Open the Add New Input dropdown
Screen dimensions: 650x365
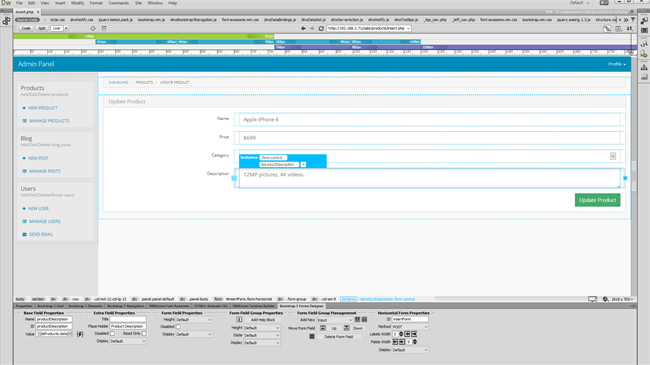[x=335, y=320]
